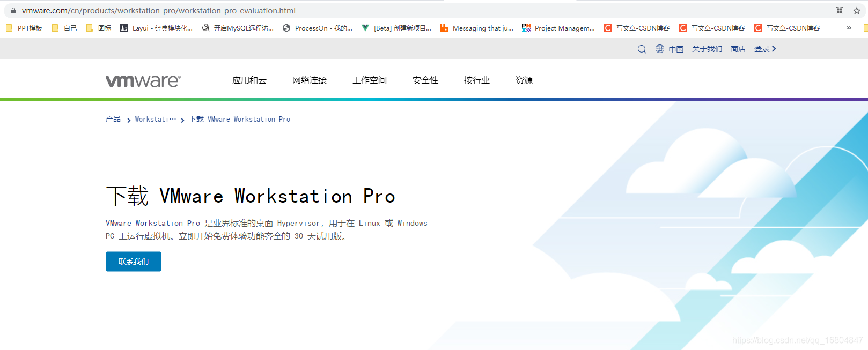This screenshot has height=350, width=868.
Task: Click the VMware logo
Action: 143,81
